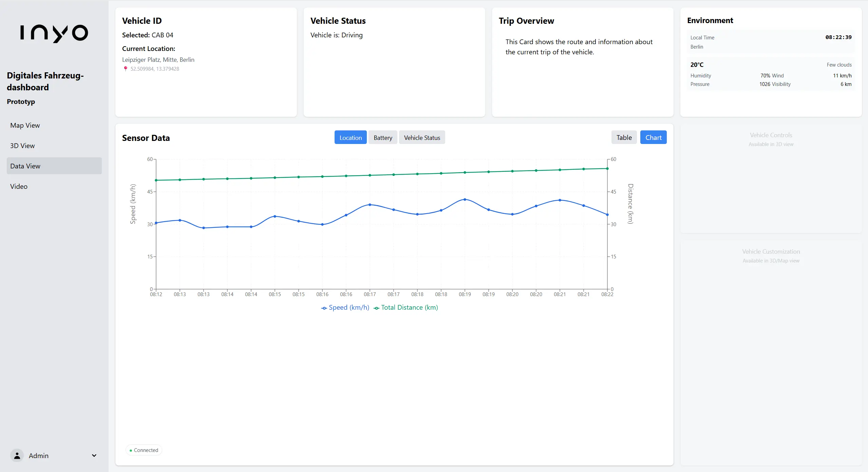Toggle Speed (km/h) legend entry
This screenshot has height=472, width=868.
pos(345,308)
